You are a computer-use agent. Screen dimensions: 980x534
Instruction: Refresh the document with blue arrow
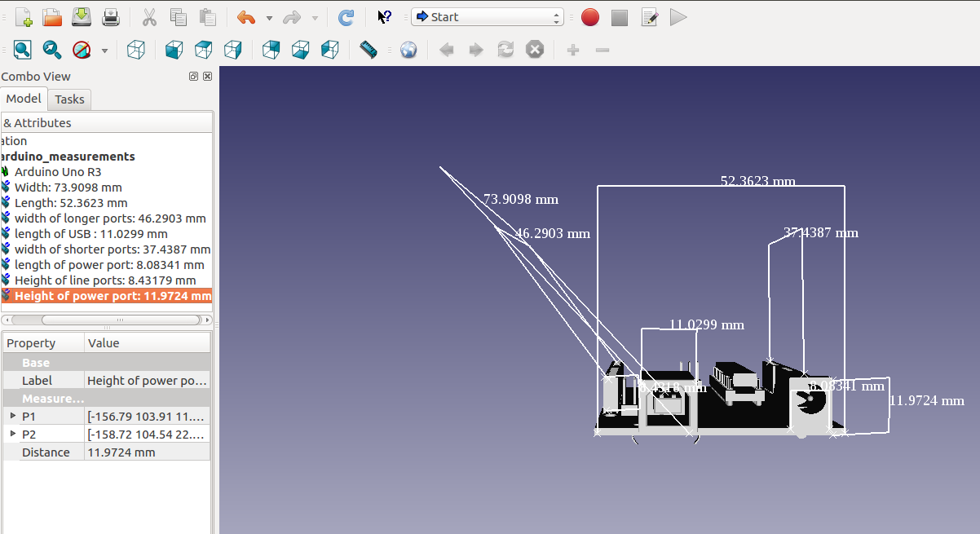346,16
